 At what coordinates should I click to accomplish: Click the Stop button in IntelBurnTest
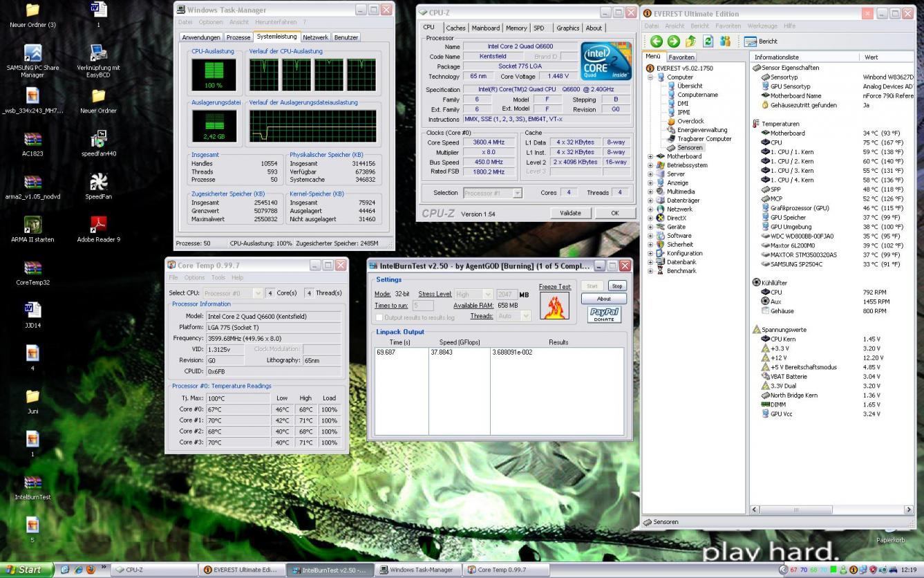pos(616,286)
